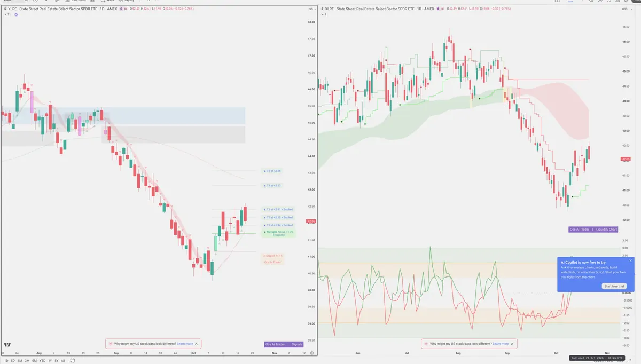Set chart range to 6M

pos(34,361)
